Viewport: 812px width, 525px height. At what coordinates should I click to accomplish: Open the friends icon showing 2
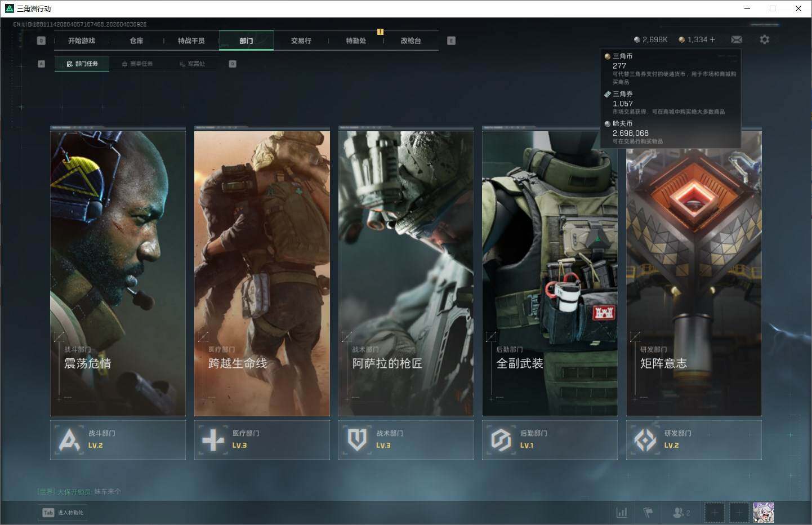[681, 513]
